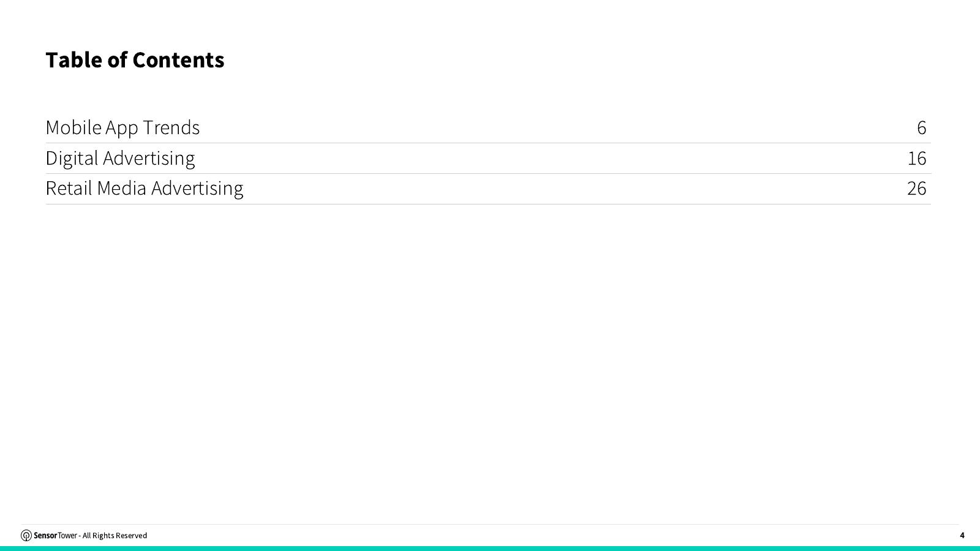The height and width of the screenshot is (551, 980).
Task: Click the thin footer separator line above the logo
Action: pyautogui.click(x=490, y=525)
